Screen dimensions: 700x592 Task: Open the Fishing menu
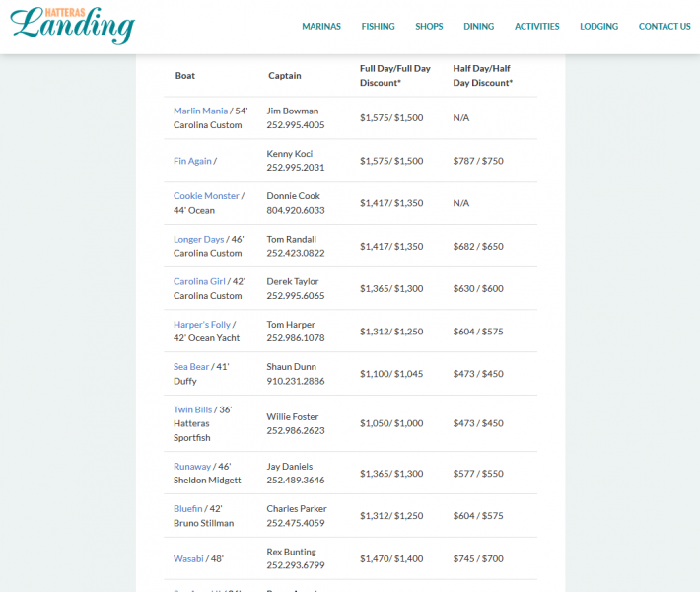(x=379, y=27)
